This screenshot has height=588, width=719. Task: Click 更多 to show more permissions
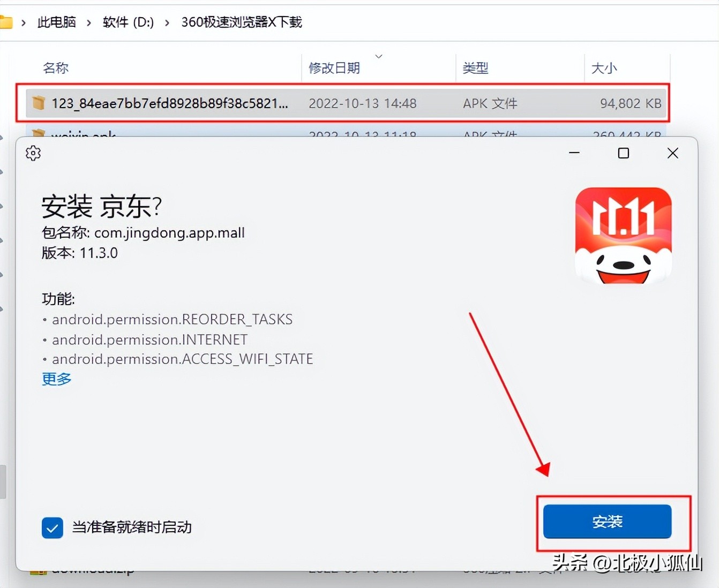coord(56,379)
